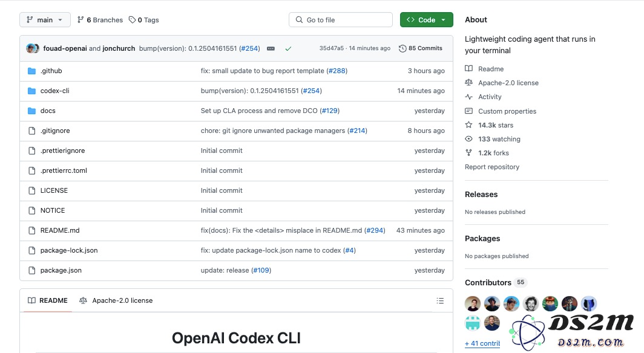This screenshot has height=353, width=644.
Task: Open the NOTICE file
Action: (x=53, y=210)
